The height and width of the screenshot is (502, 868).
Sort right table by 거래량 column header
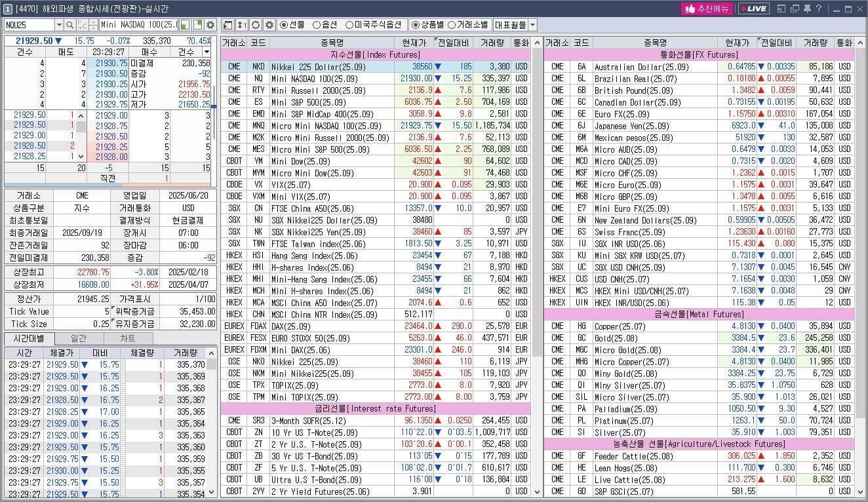click(x=815, y=43)
